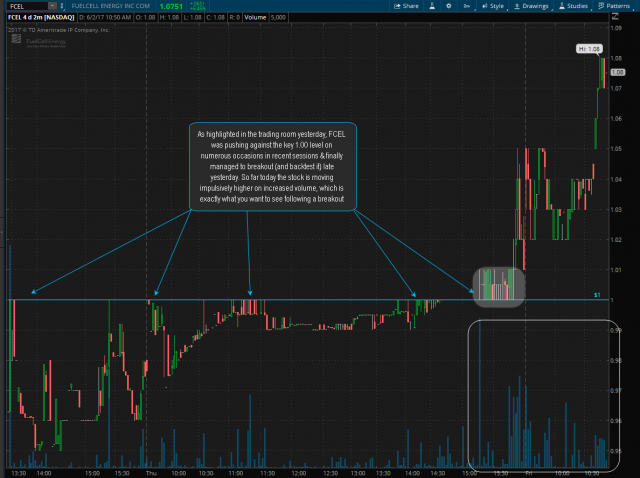The width and height of the screenshot is (640, 478).
Task: Click the FCEL symbol input field
Action: click(x=24, y=6)
